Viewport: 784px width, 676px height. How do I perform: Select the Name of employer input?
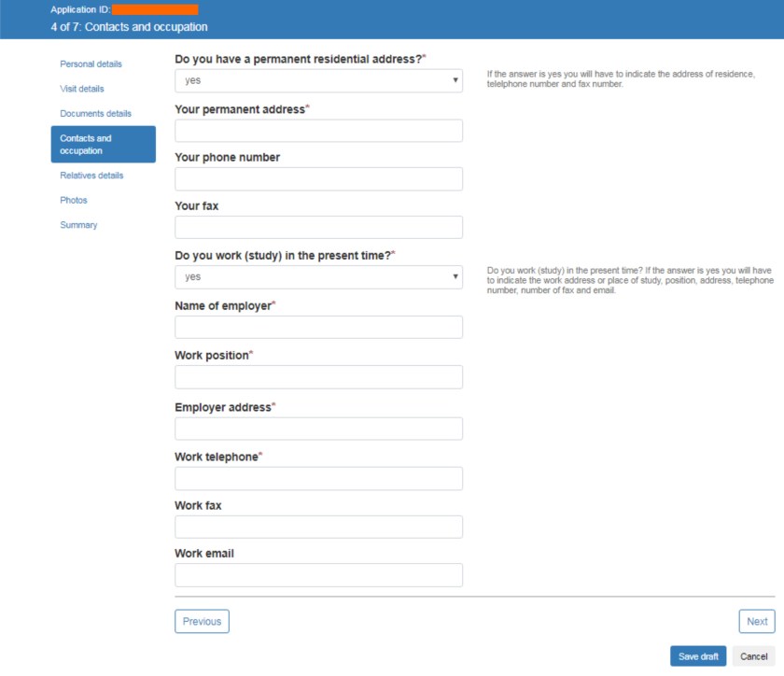point(318,327)
